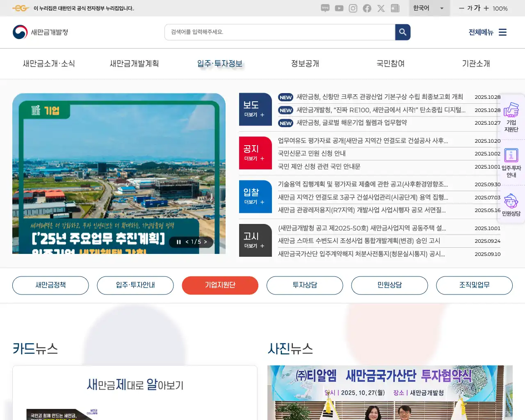Open the Facebook page icon
525x420 pixels.
tap(367, 8)
